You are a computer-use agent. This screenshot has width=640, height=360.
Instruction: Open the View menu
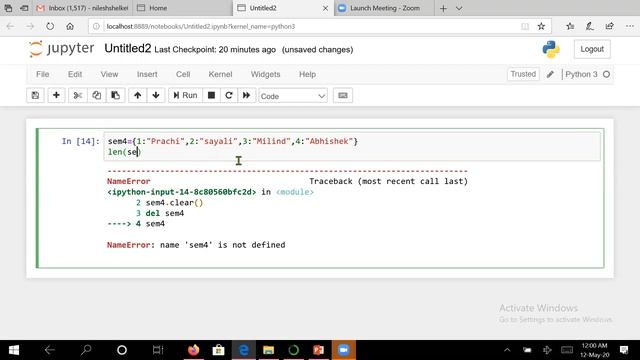click(x=109, y=74)
